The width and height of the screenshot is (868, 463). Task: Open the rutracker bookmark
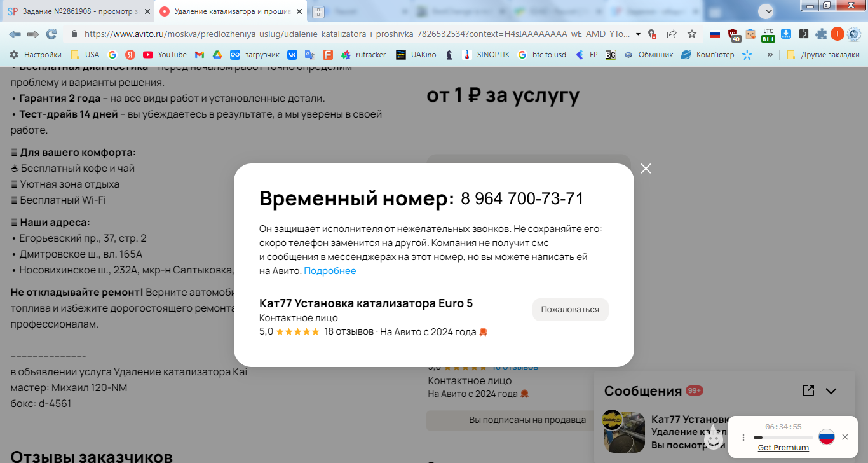(363, 55)
